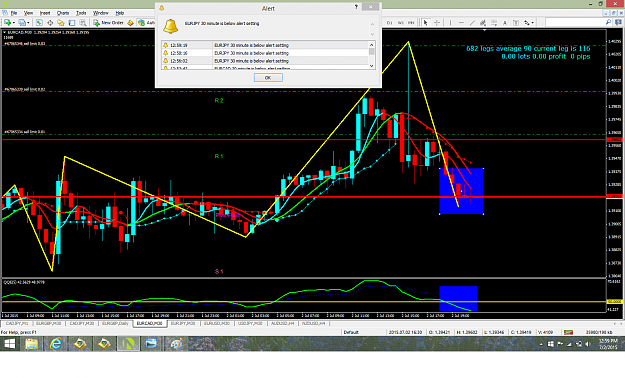Screen dimensions: 625x378
Task: Click the connection status bars in status bar
Action: coord(568,332)
